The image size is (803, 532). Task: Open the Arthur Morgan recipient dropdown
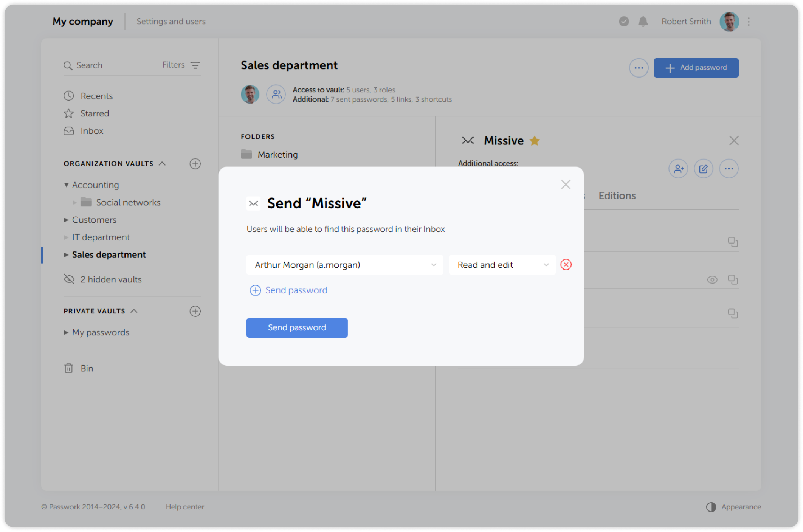(344, 265)
